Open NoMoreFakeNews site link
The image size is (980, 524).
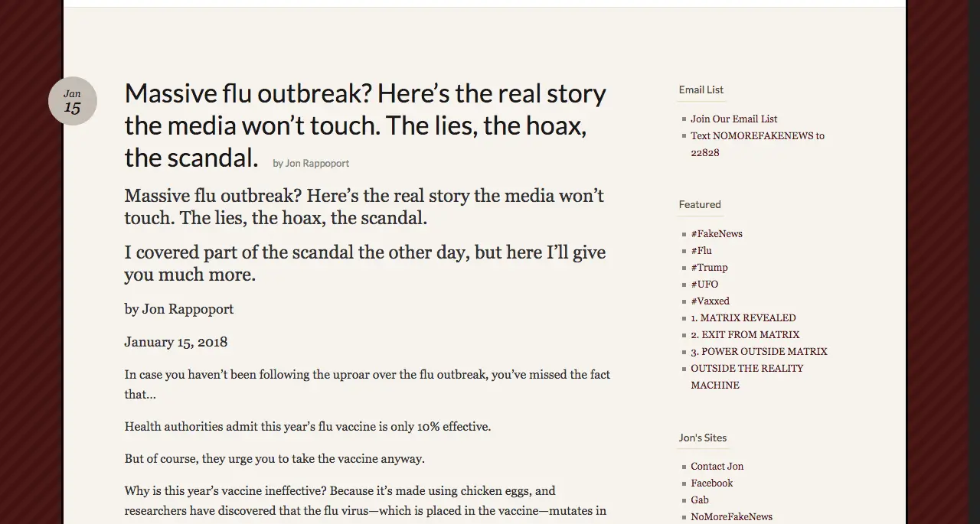[731, 516]
